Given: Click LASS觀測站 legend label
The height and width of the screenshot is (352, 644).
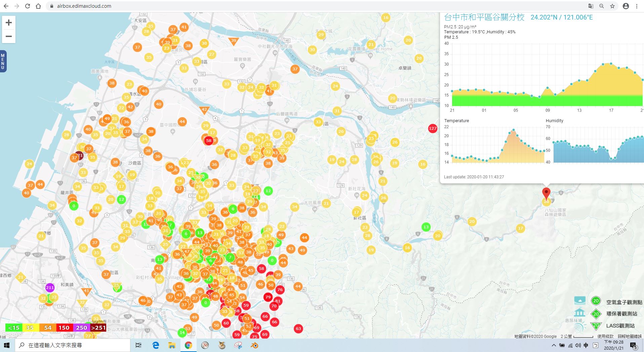Looking at the screenshot, I should click(620, 326).
